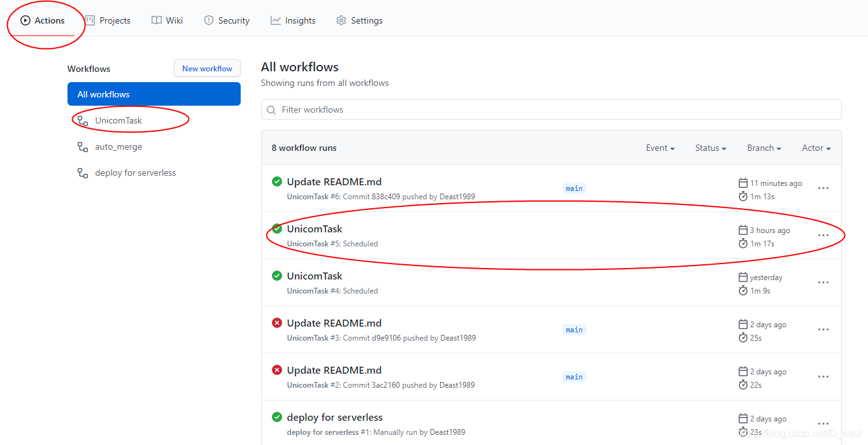Open the Update README.md run #6

pos(334,181)
